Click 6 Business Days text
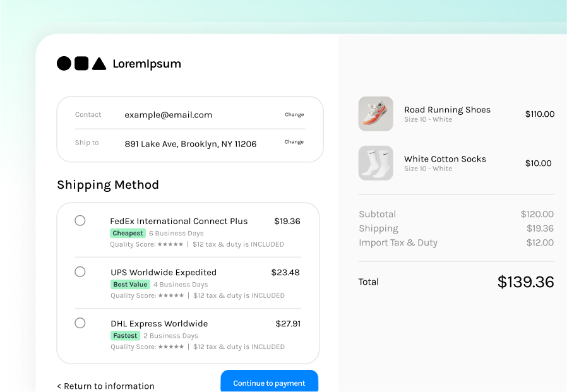 click(176, 234)
